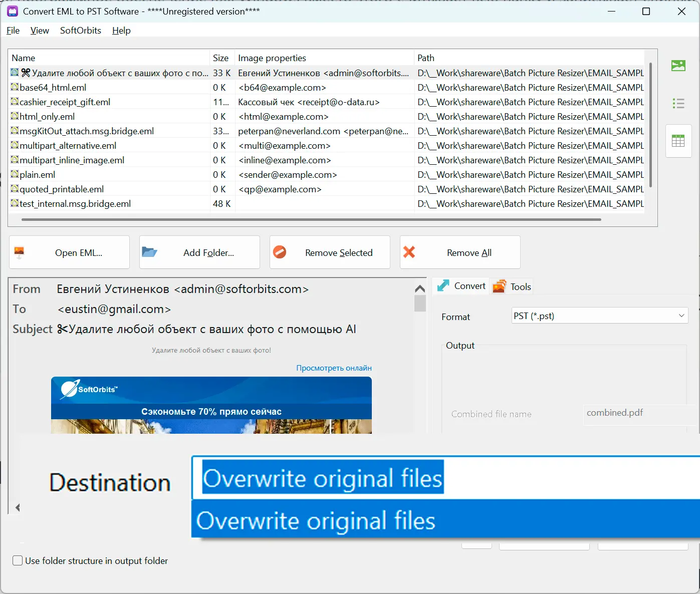Viewport: 700px width, 594px height.
Task: Click the Open EML picture icon
Action: [20, 252]
